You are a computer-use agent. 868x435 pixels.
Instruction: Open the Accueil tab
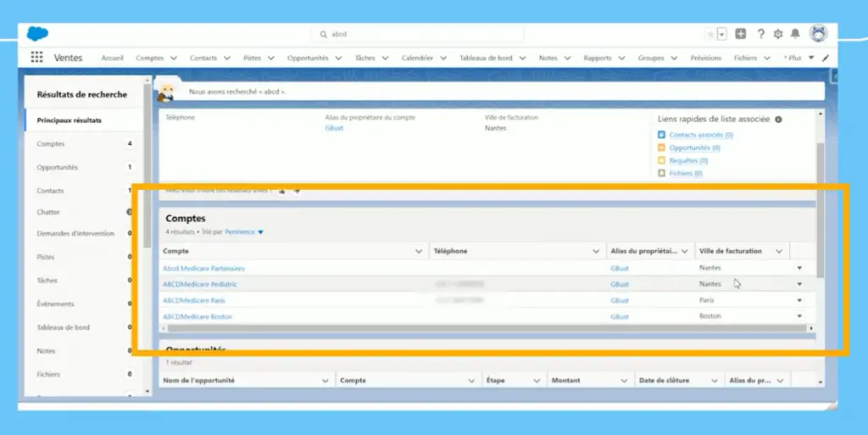click(x=113, y=58)
